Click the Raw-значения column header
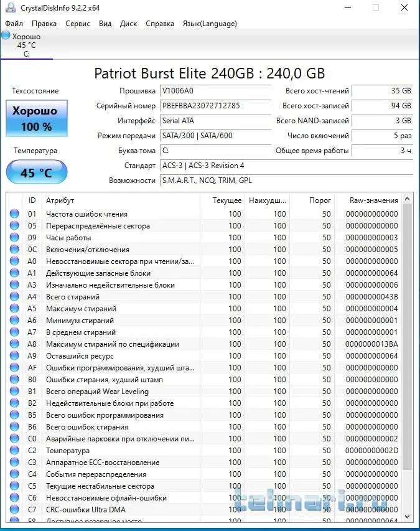Viewport: 420px width, 531px height. point(368,200)
